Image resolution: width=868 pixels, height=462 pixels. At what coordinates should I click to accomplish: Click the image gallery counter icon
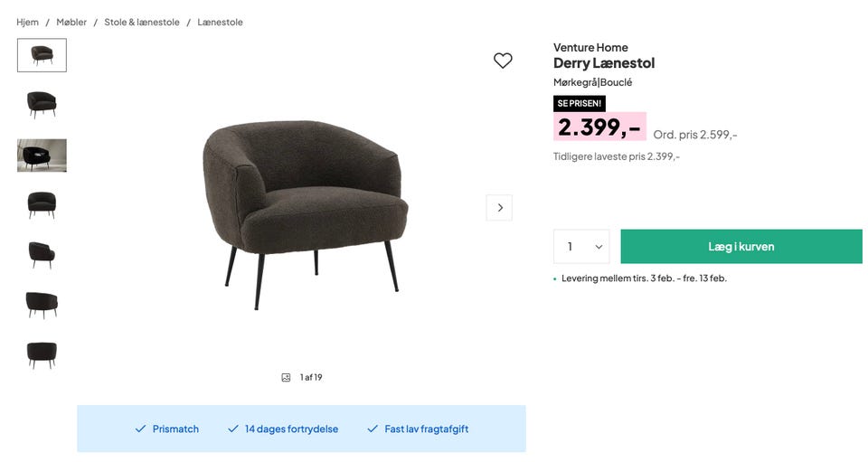(286, 378)
